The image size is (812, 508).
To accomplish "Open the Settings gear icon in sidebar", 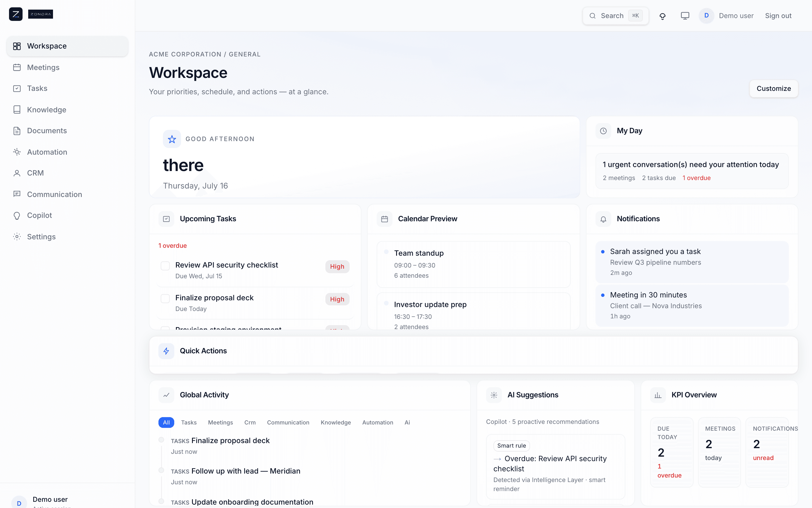I will (x=17, y=237).
